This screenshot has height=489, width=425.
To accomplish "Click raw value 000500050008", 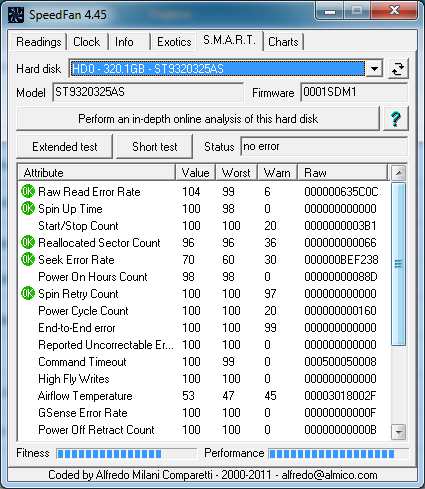I will (x=340, y=362).
